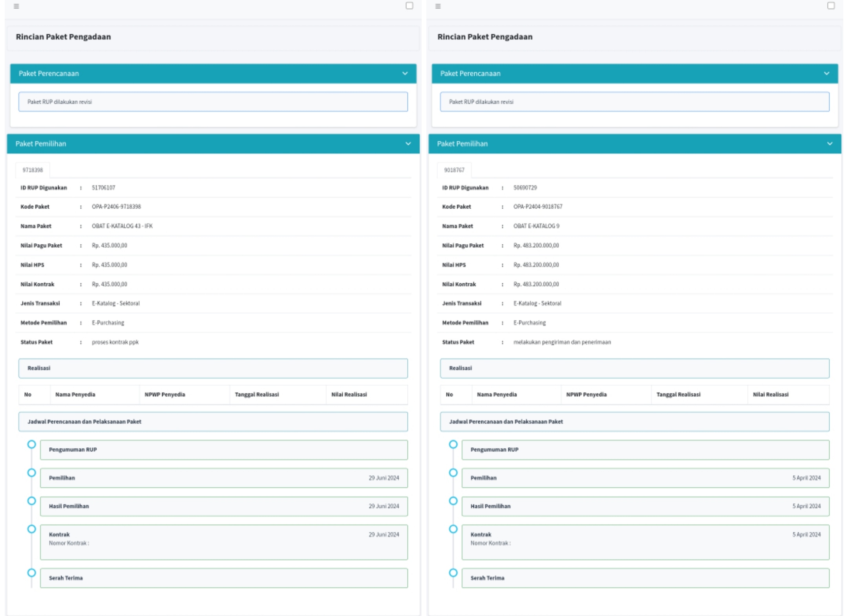Collapse Paket Pemilihan chevron in left panel
The height and width of the screenshot is (616, 848).
tap(408, 144)
